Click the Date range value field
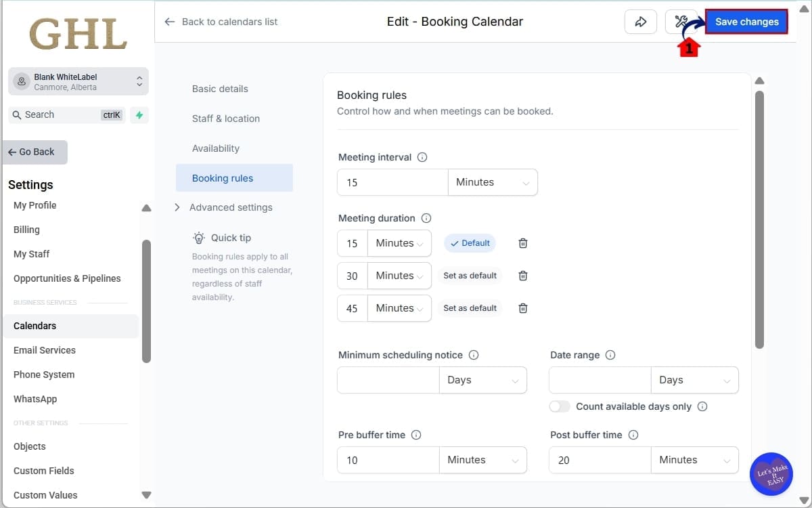This screenshot has width=812, height=508. [x=600, y=380]
